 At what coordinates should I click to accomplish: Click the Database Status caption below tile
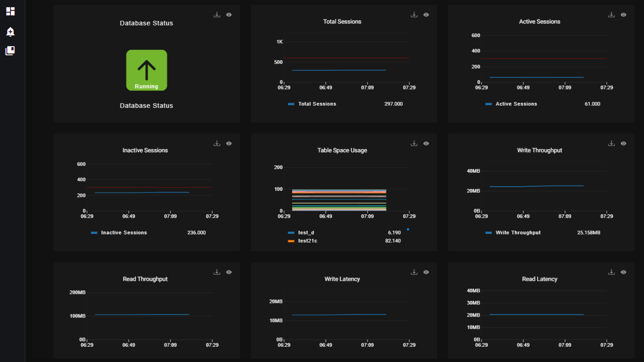tap(146, 106)
